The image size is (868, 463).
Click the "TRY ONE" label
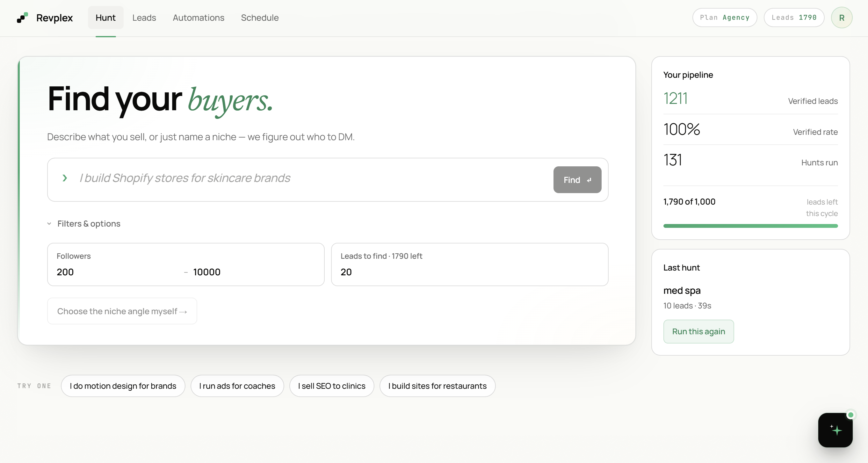(x=34, y=386)
